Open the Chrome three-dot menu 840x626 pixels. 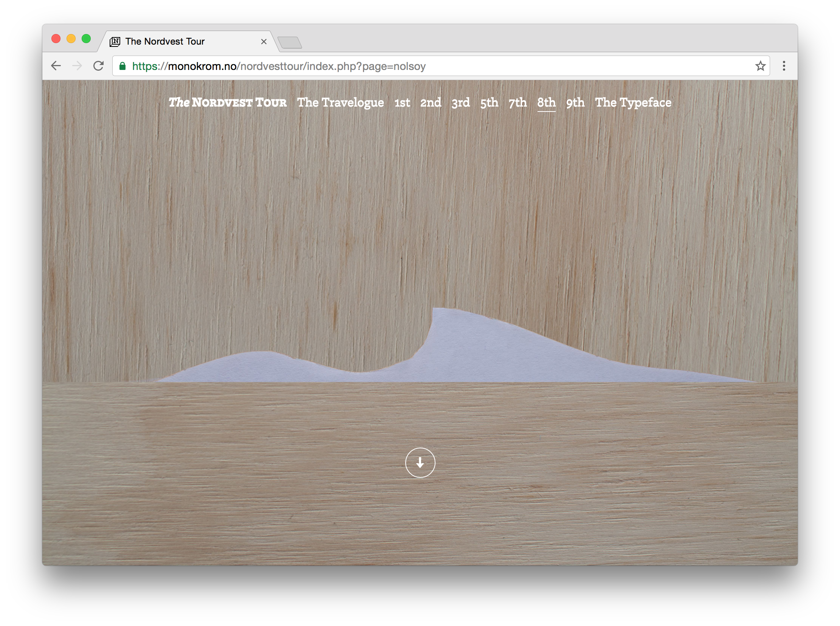(784, 66)
